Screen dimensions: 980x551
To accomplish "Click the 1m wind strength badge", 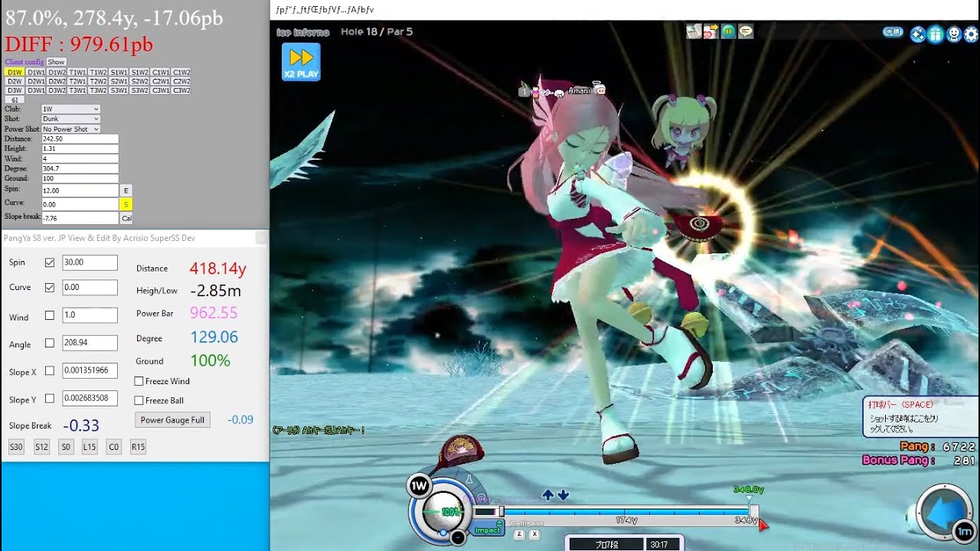I will click(x=964, y=531).
